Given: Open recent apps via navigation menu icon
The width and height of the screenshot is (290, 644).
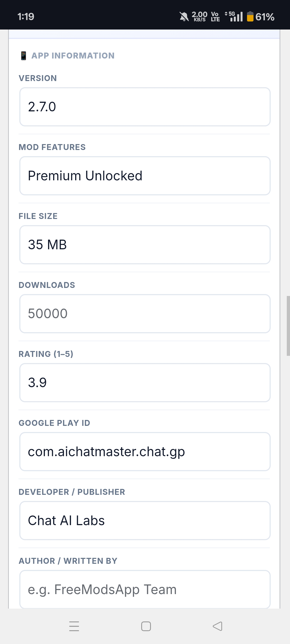Looking at the screenshot, I should [x=74, y=626].
